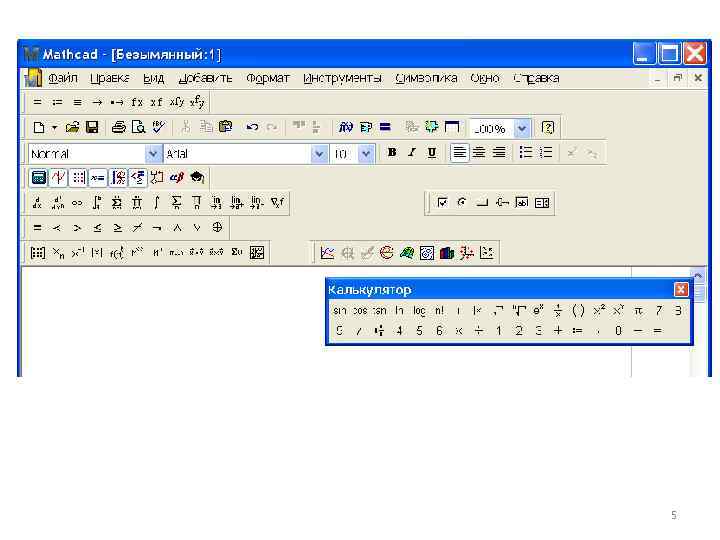Open Calculus toolbar from Math palette
Image resolution: width=720 pixels, height=540 pixels.
click(118, 178)
